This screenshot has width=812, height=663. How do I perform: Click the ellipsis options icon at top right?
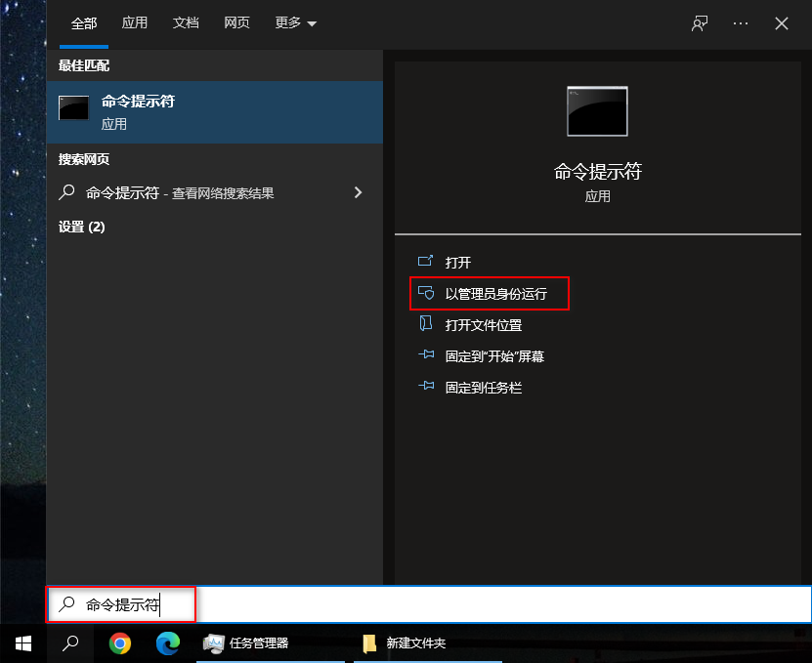click(740, 23)
